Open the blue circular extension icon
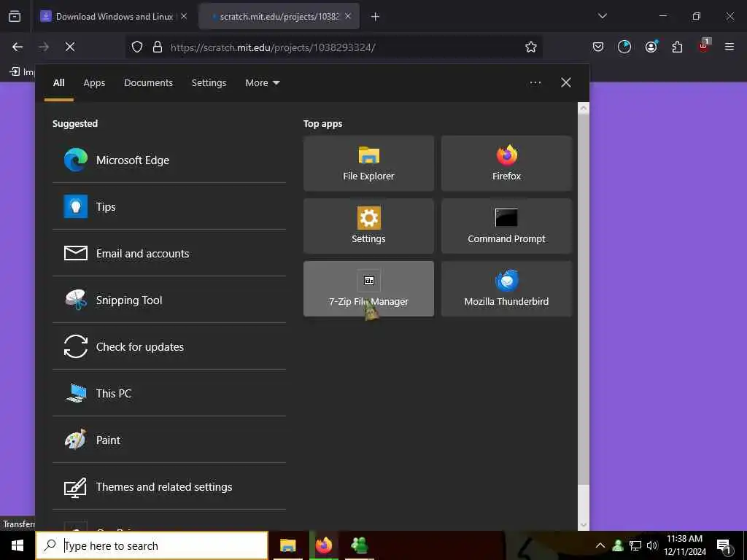 point(624,47)
